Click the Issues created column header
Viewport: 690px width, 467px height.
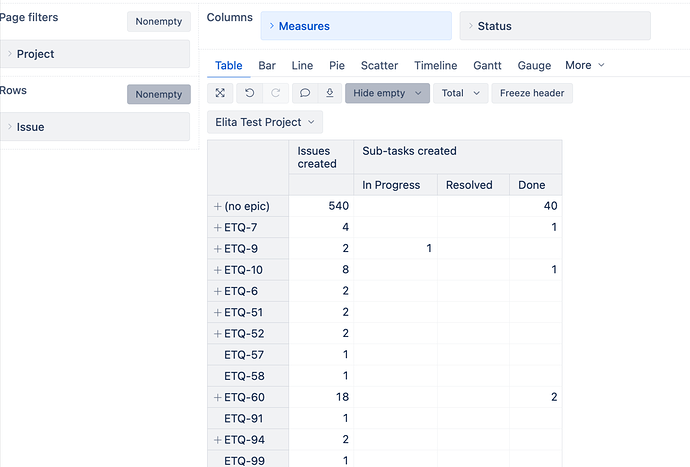click(320, 157)
